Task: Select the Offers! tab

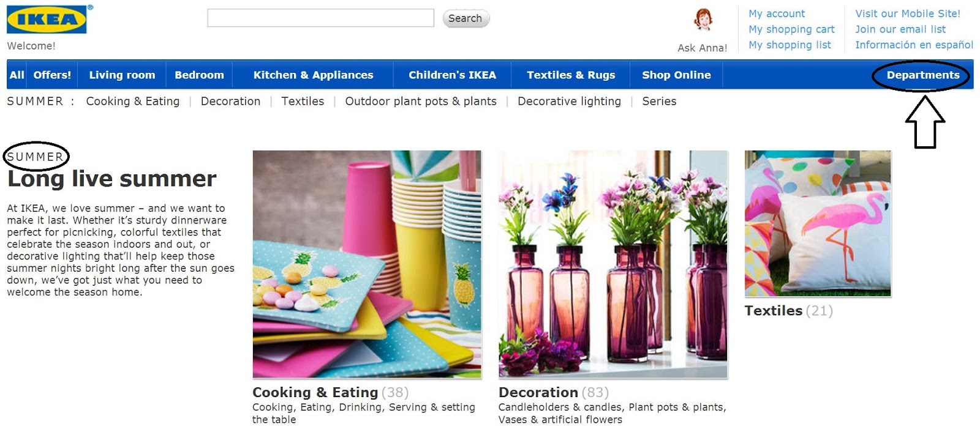Action: coord(52,75)
